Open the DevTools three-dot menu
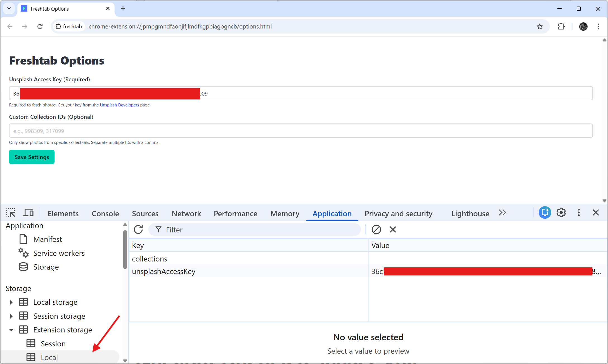 [578, 213]
